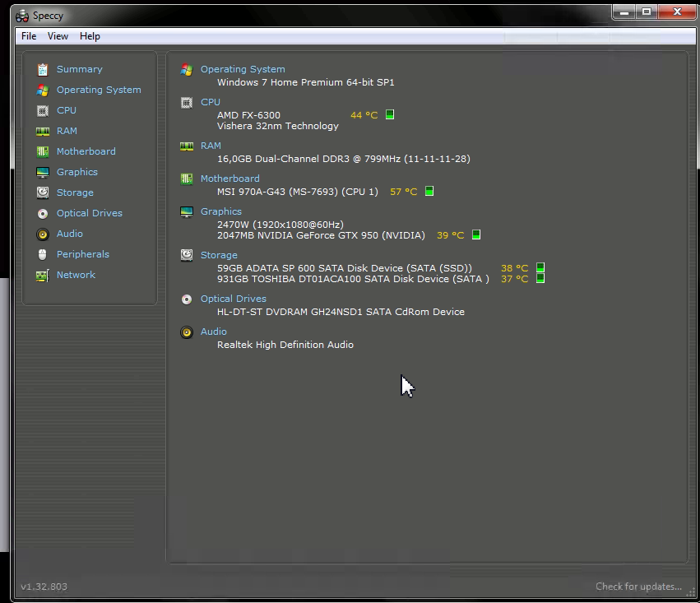Click the CPU temperature status indicator
The height and width of the screenshot is (603, 700).
pyautogui.click(x=390, y=114)
